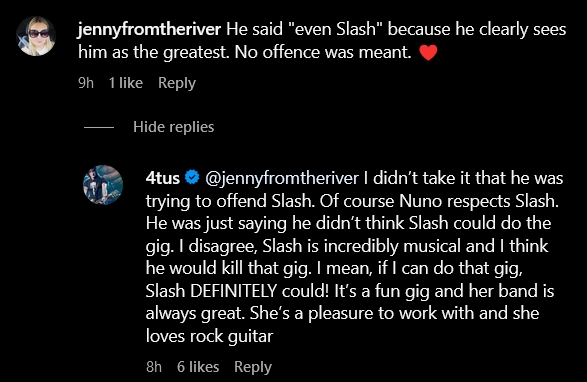Click the blue verified badge next to 4tus
The height and width of the screenshot is (382, 587).
click(x=192, y=178)
